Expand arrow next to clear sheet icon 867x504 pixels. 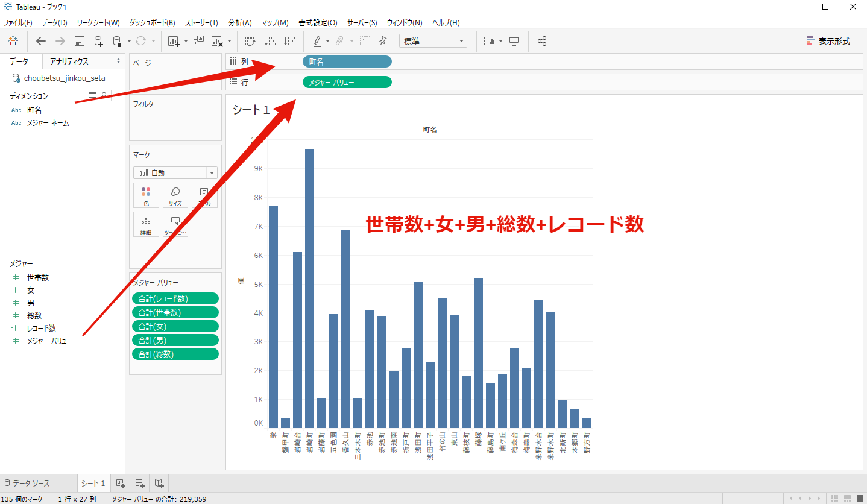click(x=229, y=42)
